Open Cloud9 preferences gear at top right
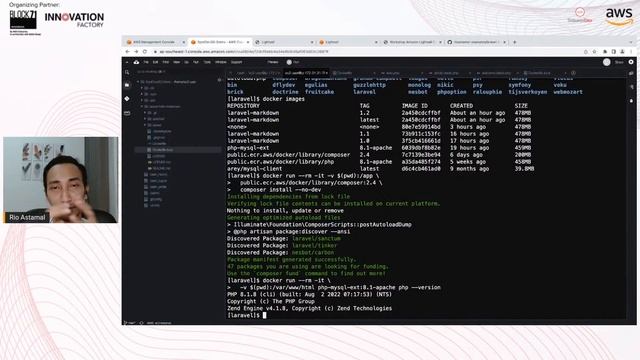The height and width of the screenshot is (360, 640). (x=631, y=62)
